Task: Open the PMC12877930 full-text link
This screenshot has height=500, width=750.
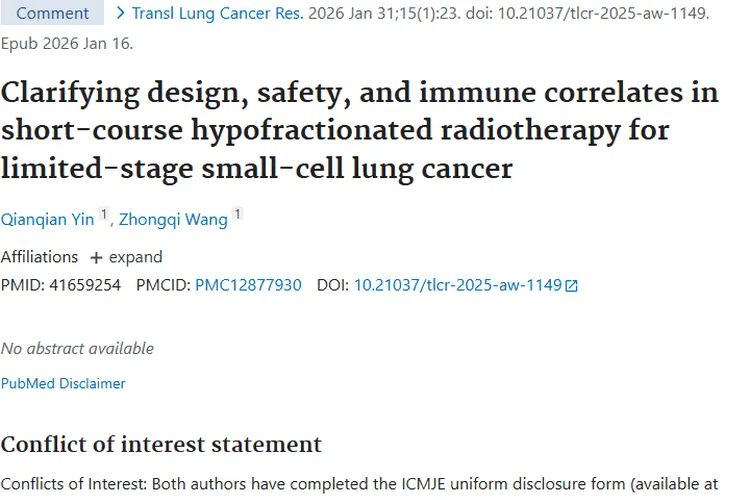Action: (x=248, y=285)
